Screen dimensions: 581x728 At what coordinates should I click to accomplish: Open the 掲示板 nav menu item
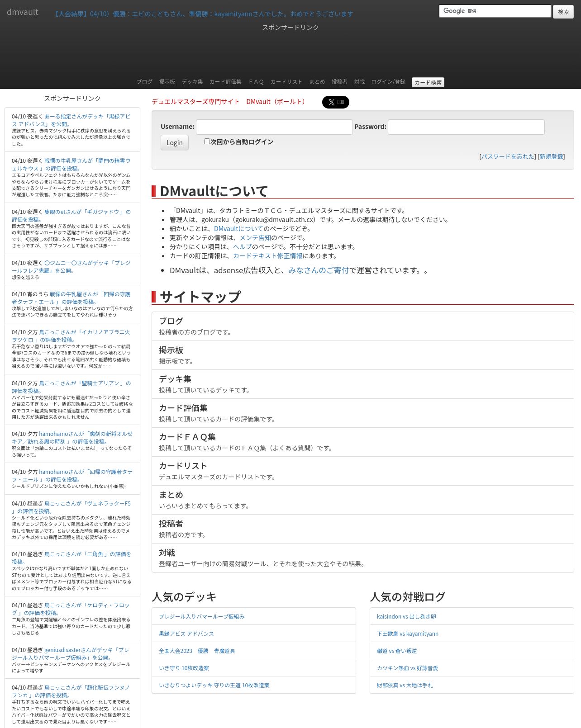click(x=167, y=82)
